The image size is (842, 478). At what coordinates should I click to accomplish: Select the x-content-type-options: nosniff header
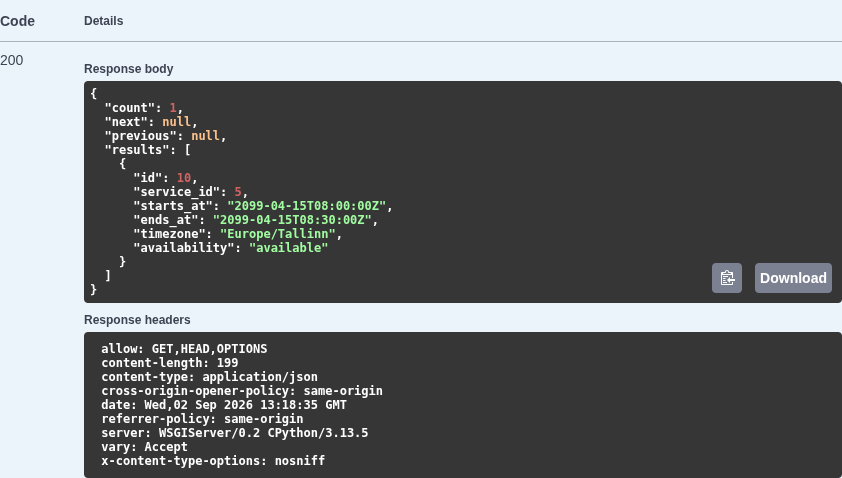click(x=213, y=461)
